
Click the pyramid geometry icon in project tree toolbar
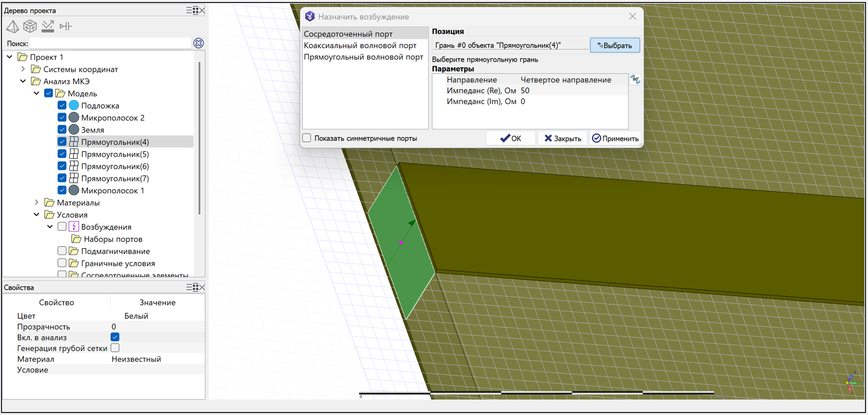[x=12, y=26]
